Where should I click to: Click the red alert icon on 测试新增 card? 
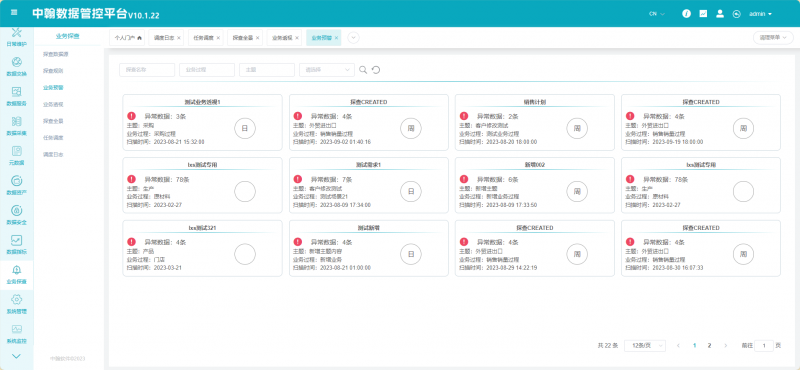pyautogui.click(x=298, y=242)
